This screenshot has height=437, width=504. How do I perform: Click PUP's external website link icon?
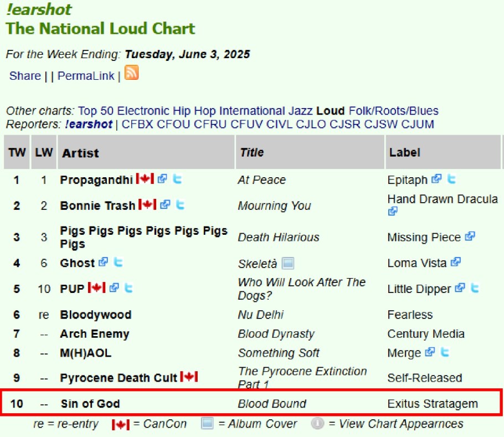(114, 288)
